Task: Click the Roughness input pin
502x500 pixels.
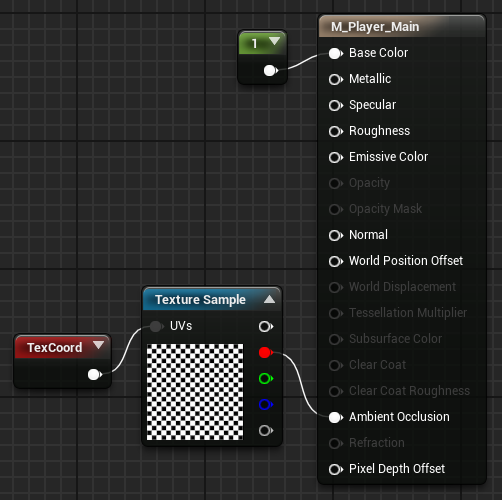Action: point(336,131)
